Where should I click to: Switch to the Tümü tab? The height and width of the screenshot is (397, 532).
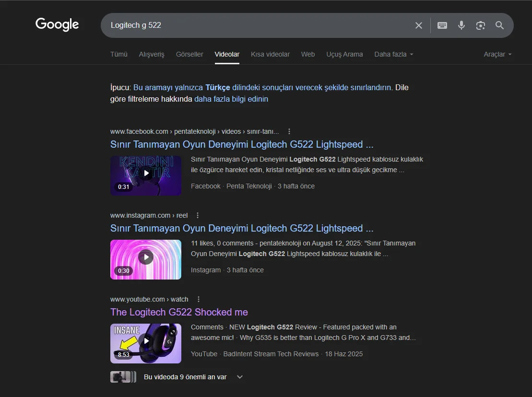[119, 54]
